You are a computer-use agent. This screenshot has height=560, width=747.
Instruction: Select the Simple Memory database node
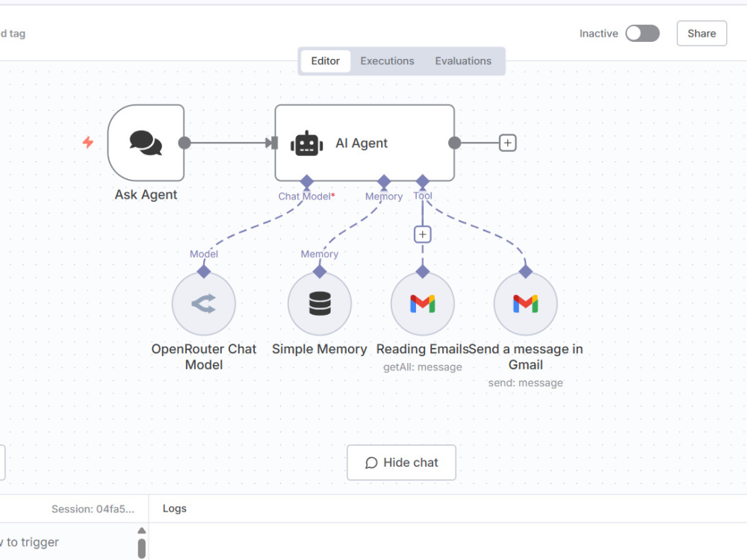[x=320, y=304]
